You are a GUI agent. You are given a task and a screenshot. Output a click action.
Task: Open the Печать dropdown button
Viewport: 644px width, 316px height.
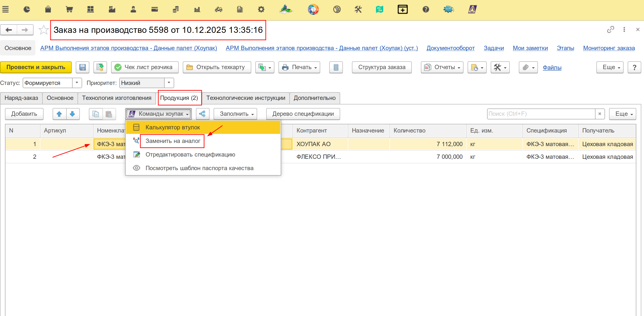coord(299,68)
